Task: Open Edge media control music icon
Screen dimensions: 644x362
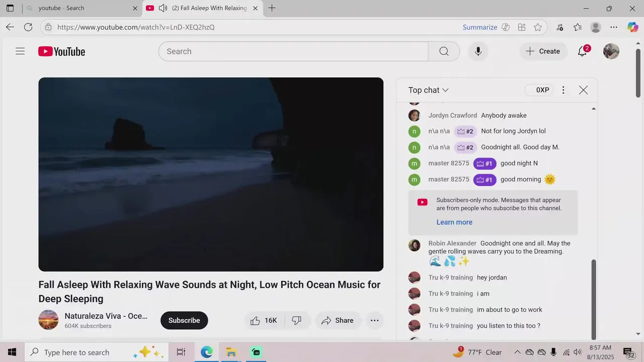Action: (x=560, y=27)
